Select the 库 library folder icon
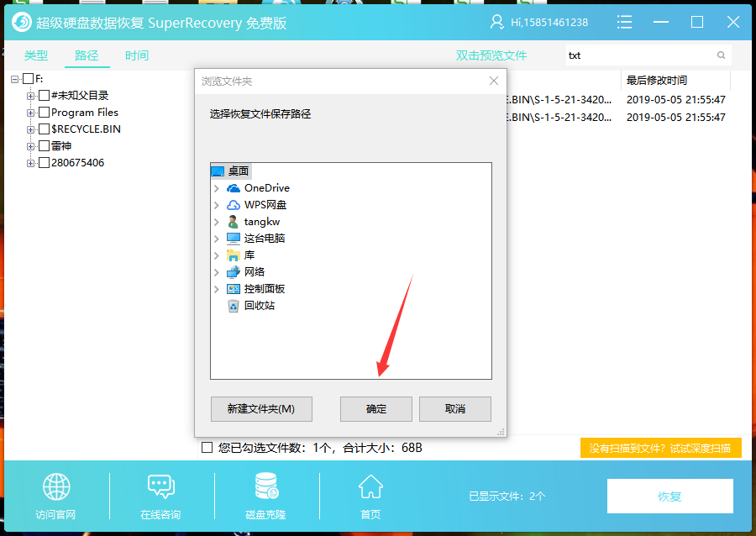 [x=234, y=255]
